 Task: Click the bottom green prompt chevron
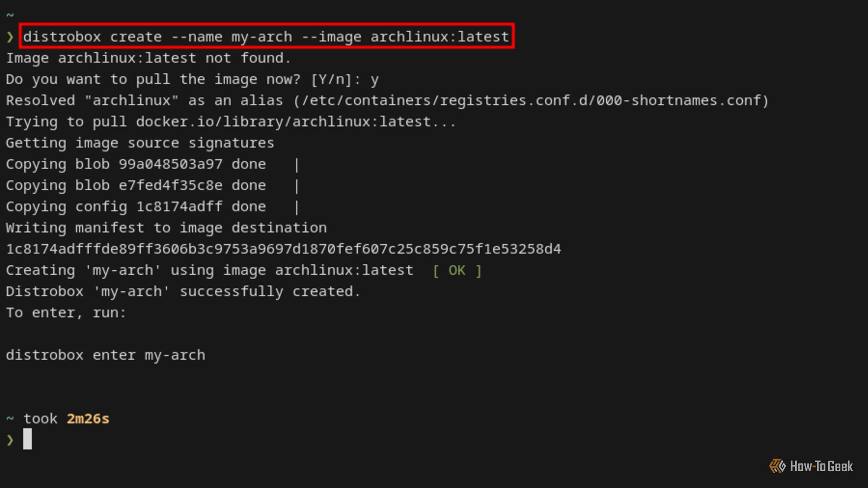10,440
